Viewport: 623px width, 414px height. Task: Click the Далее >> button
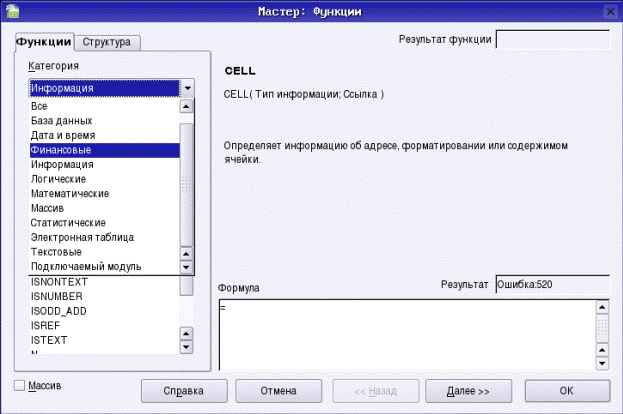click(x=468, y=391)
